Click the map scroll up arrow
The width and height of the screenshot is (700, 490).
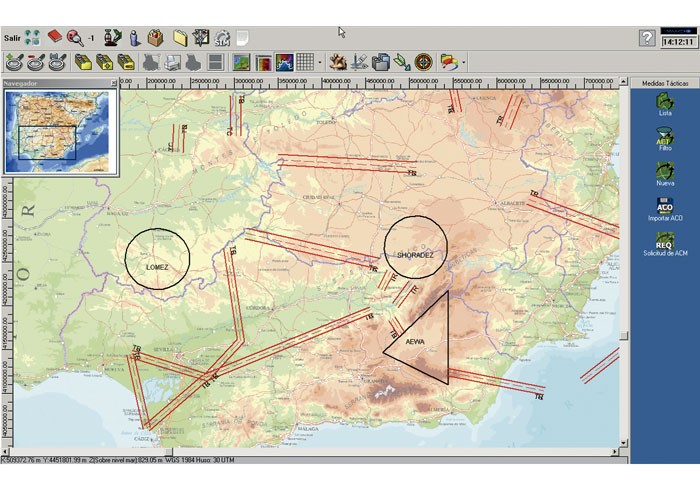coord(624,82)
